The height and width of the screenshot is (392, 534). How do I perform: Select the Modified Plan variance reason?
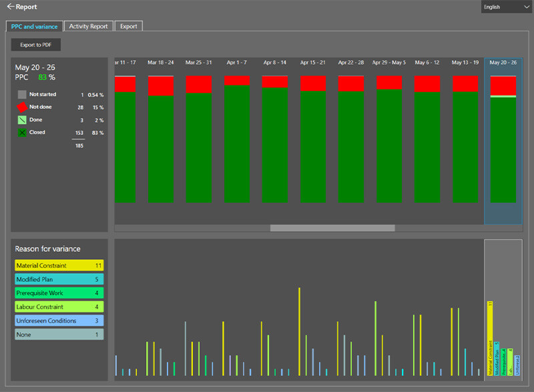pyautogui.click(x=59, y=279)
